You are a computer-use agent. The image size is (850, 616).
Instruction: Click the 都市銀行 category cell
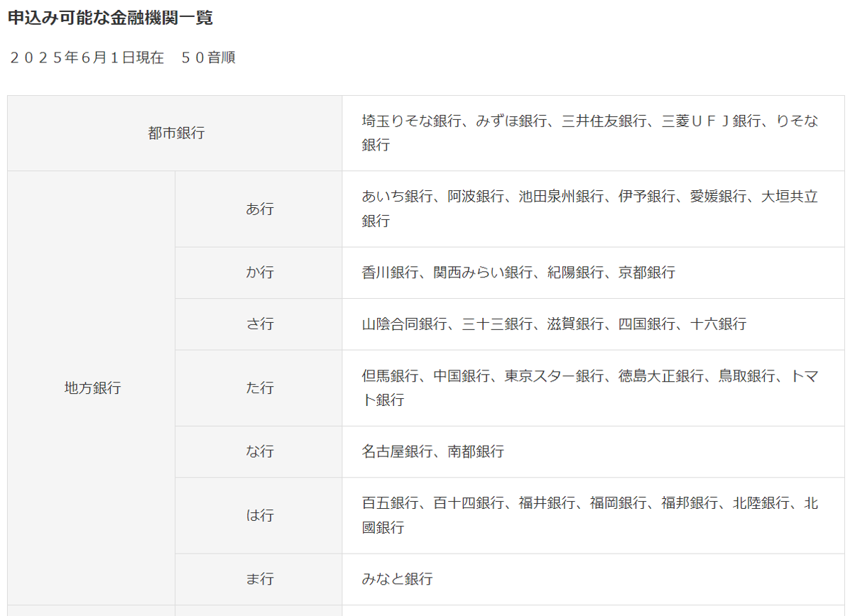[175, 133]
